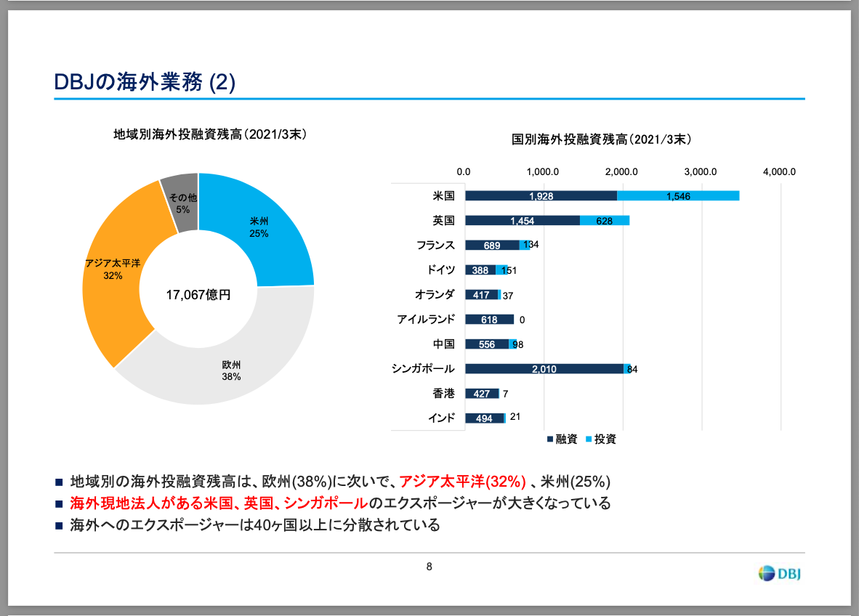This screenshot has width=859, height=616.
Task: Select the country label 'オランダ'
Action: 435,295
